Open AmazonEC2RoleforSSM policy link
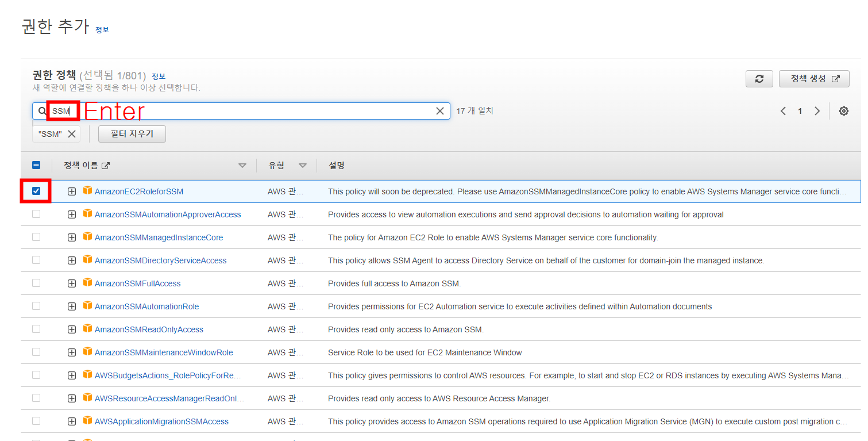This screenshot has width=868, height=441. (x=139, y=191)
